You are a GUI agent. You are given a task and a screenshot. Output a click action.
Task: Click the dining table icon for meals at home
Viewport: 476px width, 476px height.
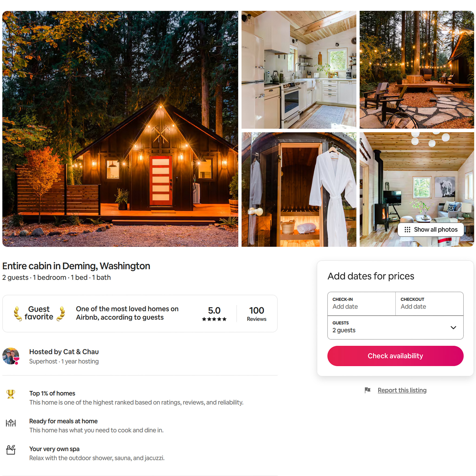pyautogui.click(x=11, y=423)
